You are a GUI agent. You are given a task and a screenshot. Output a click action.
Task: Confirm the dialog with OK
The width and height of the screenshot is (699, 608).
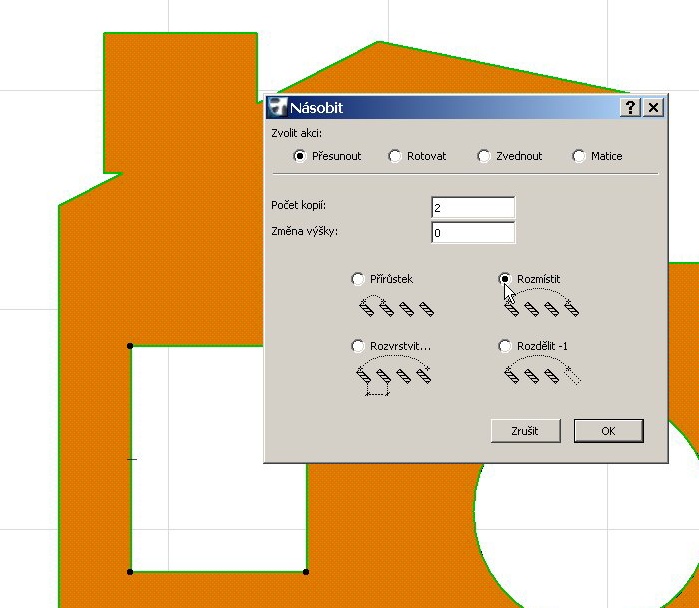609,431
